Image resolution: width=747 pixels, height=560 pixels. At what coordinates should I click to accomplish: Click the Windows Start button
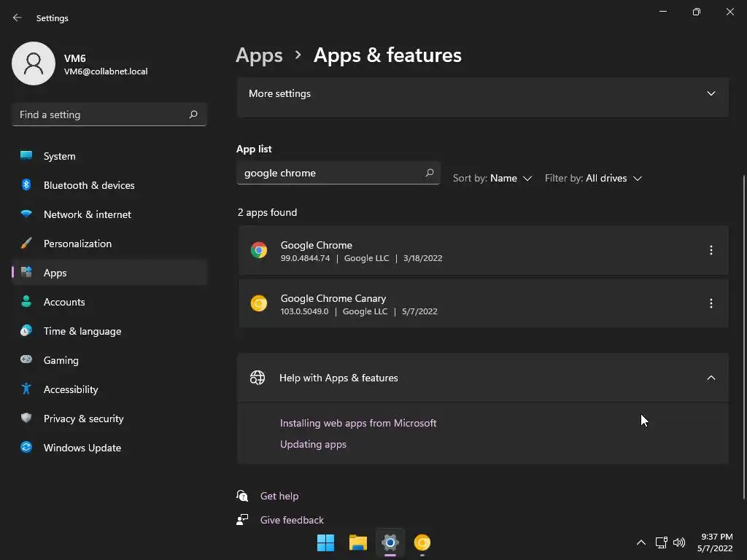pyautogui.click(x=325, y=542)
